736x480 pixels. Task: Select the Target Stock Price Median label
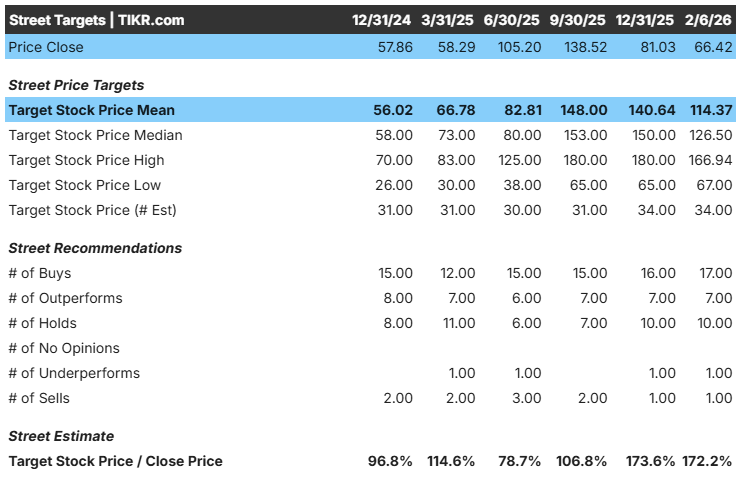[95, 135]
